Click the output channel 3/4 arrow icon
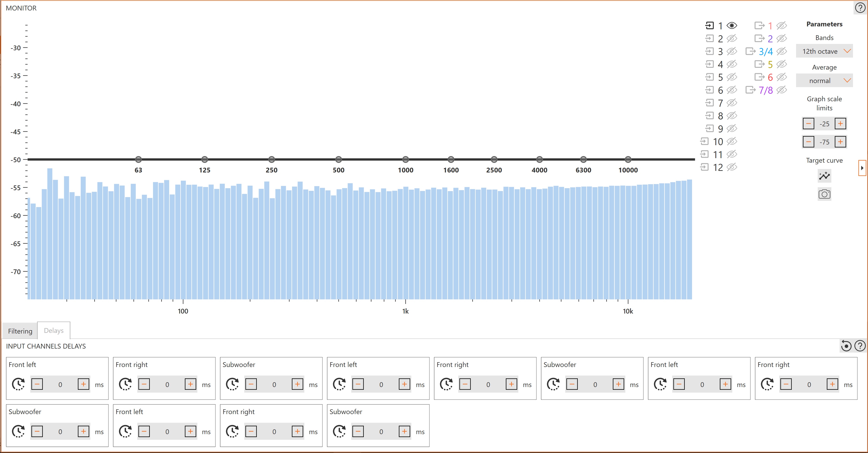This screenshot has height=453, width=868. click(x=750, y=51)
